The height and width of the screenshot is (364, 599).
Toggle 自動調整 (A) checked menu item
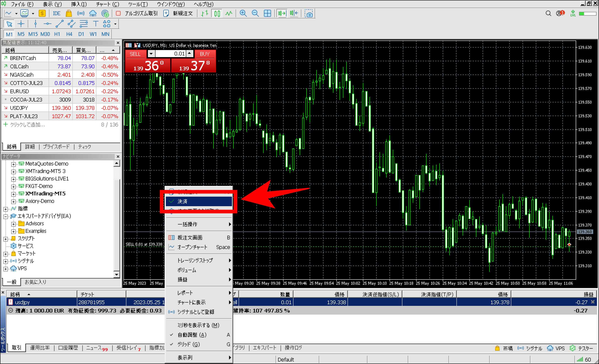click(x=192, y=335)
